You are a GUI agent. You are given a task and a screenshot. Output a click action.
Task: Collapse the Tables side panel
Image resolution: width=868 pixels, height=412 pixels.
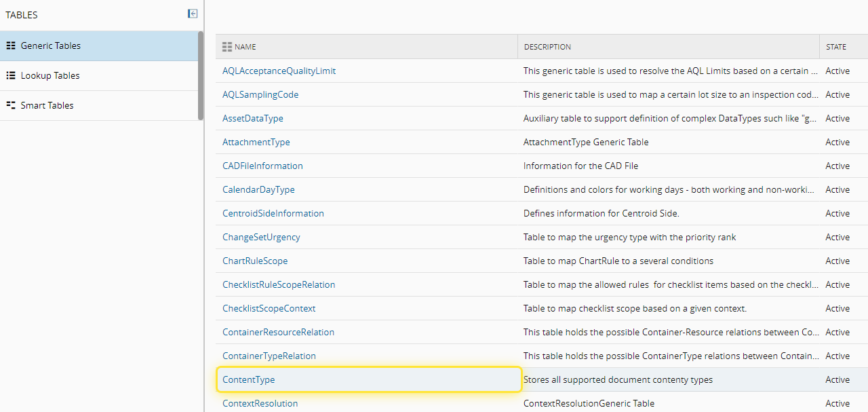193,14
